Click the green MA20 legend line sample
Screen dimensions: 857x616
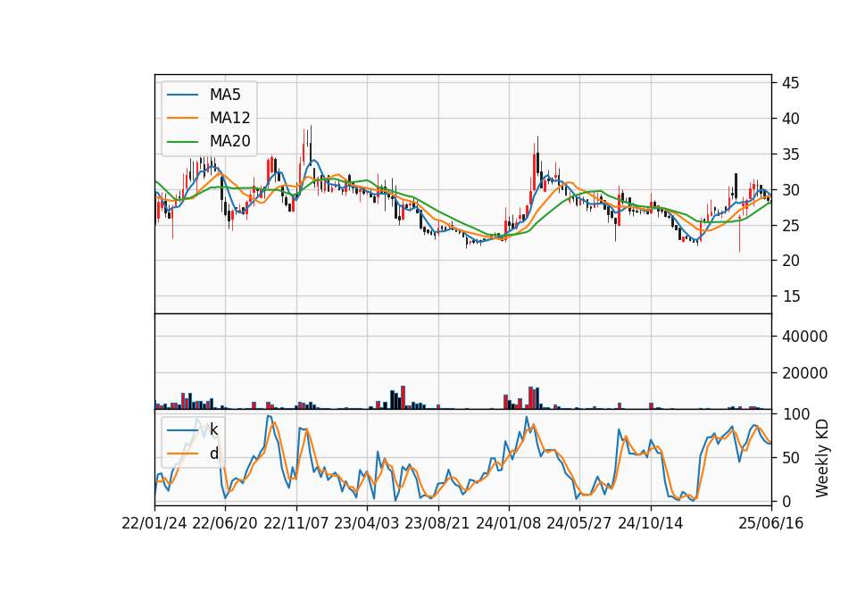tap(182, 142)
